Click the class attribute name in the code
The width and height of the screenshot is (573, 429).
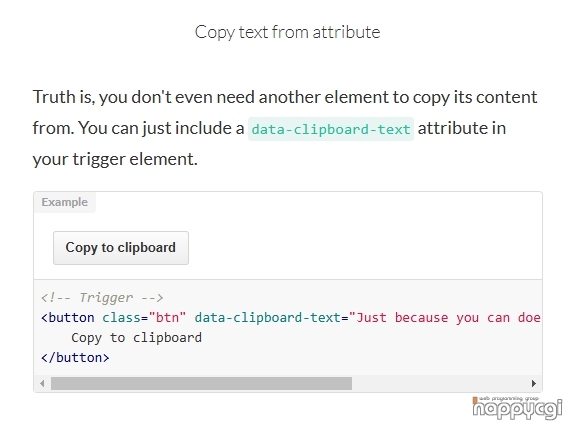point(121,318)
